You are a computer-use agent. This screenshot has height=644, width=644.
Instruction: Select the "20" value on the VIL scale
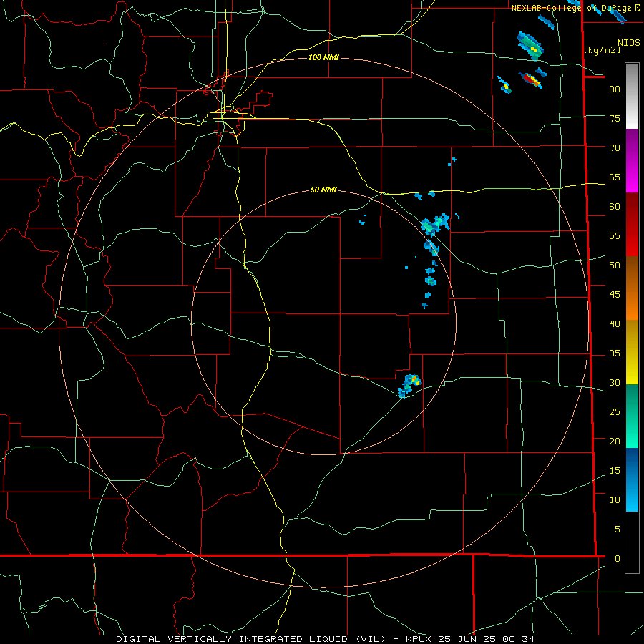click(x=615, y=441)
